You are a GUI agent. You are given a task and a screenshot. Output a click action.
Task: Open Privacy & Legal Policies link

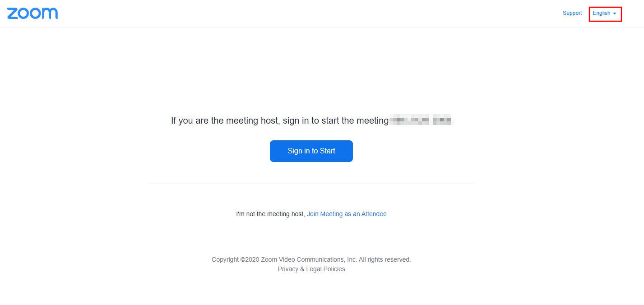pyautogui.click(x=311, y=269)
